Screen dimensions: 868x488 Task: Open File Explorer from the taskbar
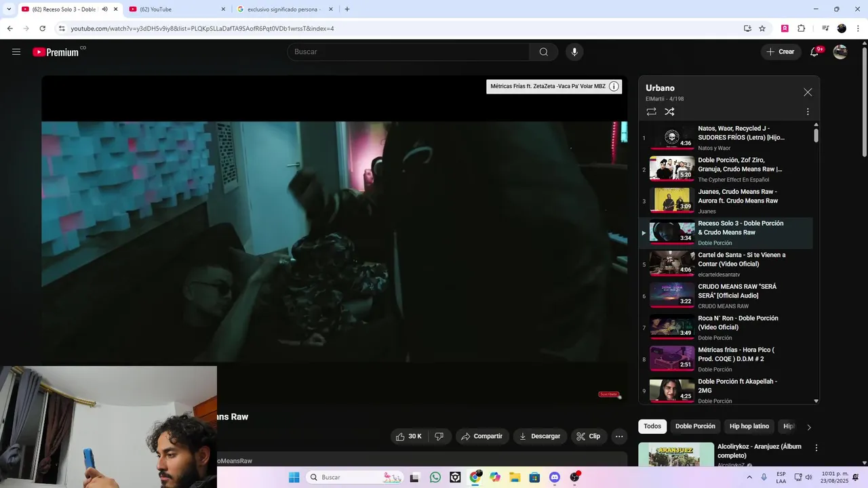515,477
